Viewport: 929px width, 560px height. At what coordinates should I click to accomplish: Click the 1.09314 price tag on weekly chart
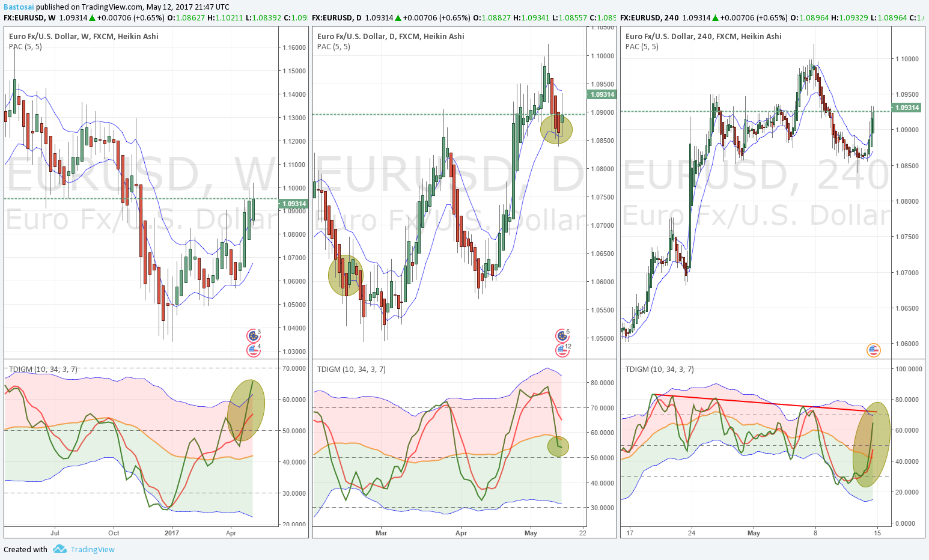pyautogui.click(x=293, y=204)
